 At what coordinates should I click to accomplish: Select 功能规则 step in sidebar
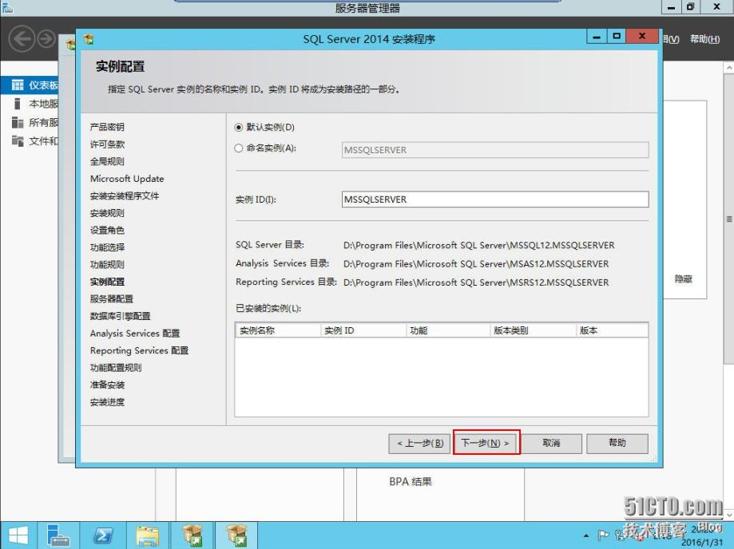[107, 264]
